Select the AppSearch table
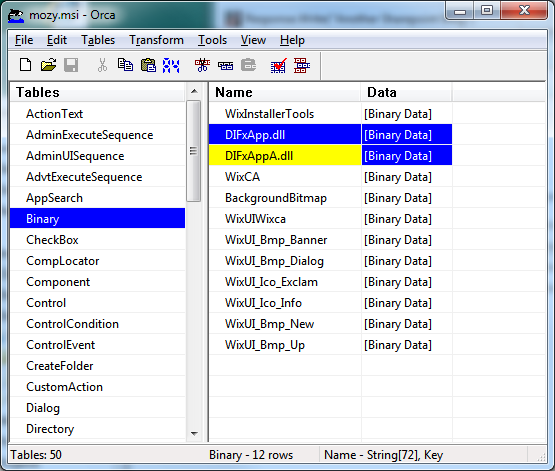555x471 pixels. (x=97, y=198)
